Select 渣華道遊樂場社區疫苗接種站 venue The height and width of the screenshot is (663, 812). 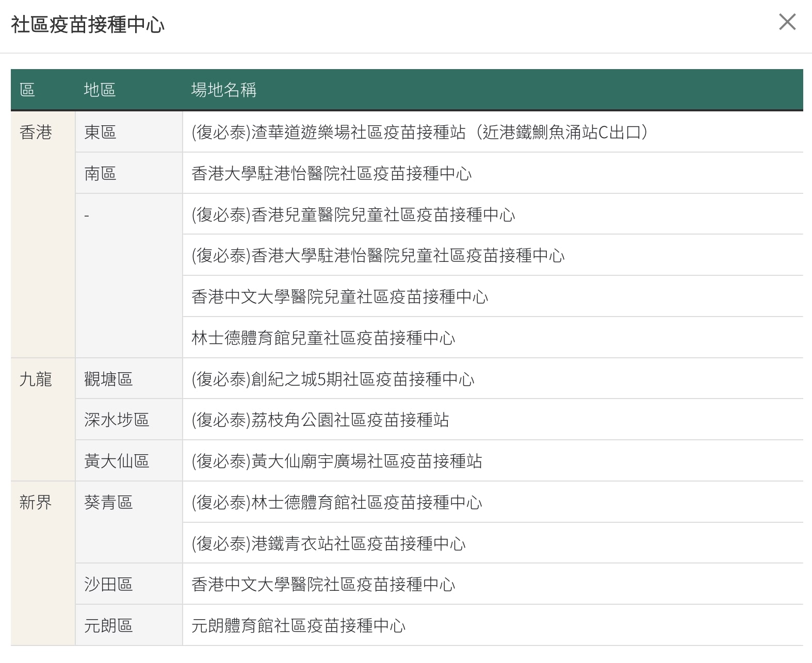coord(493,132)
